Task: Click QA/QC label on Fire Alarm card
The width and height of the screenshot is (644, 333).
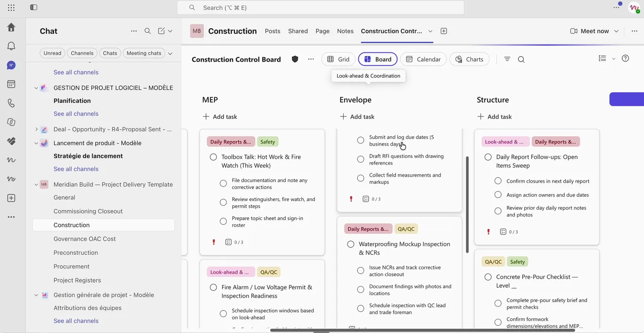Action: pos(269,272)
